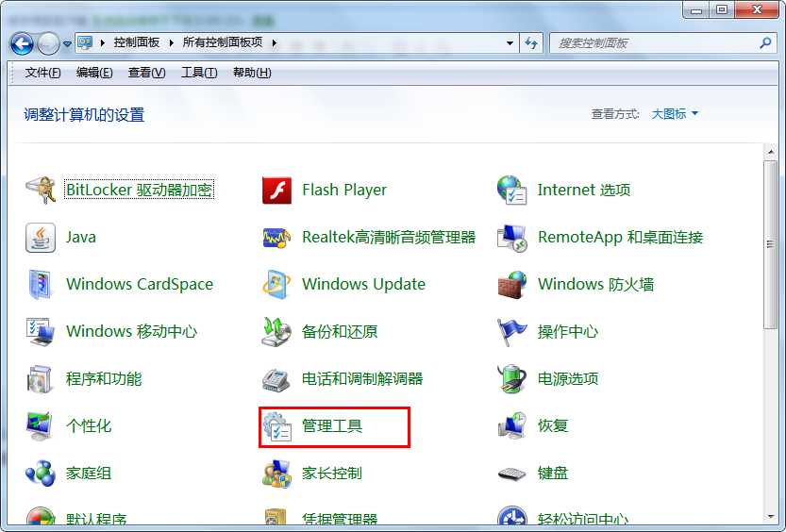
Task: Open the 编辑(E) menu
Action: tap(94, 73)
